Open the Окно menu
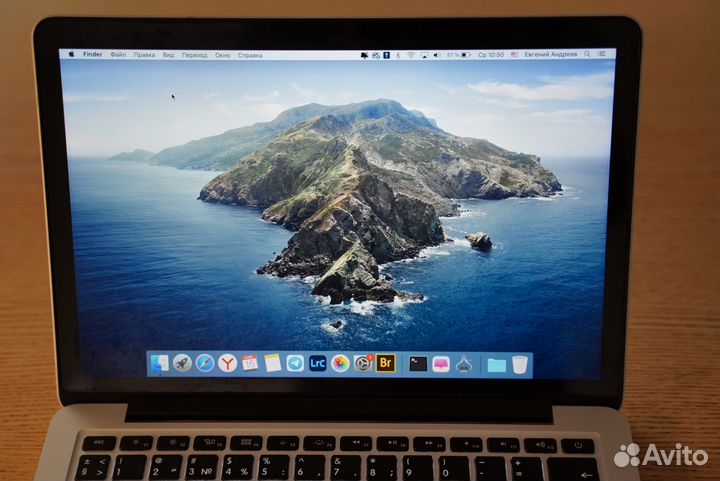The height and width of the screenshot is (481, 720). [223, 55]
